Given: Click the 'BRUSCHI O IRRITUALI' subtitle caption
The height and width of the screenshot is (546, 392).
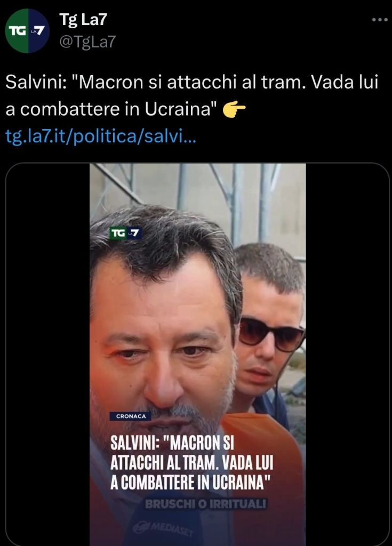Looking at the screenshot, I should [x=205, y=504].
